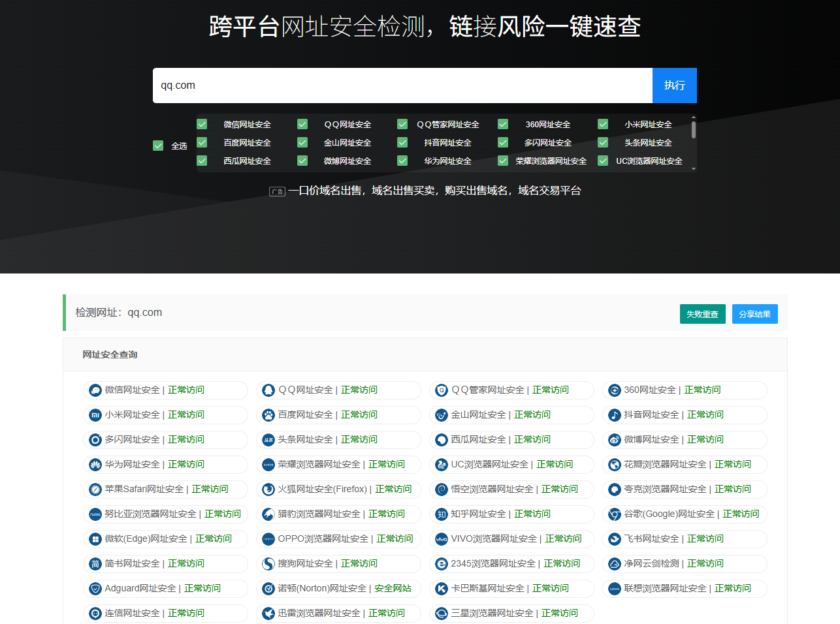The image size is (840, 624).
Task: Click the QQ管家 shield icon in results
Action: [442, 390]
